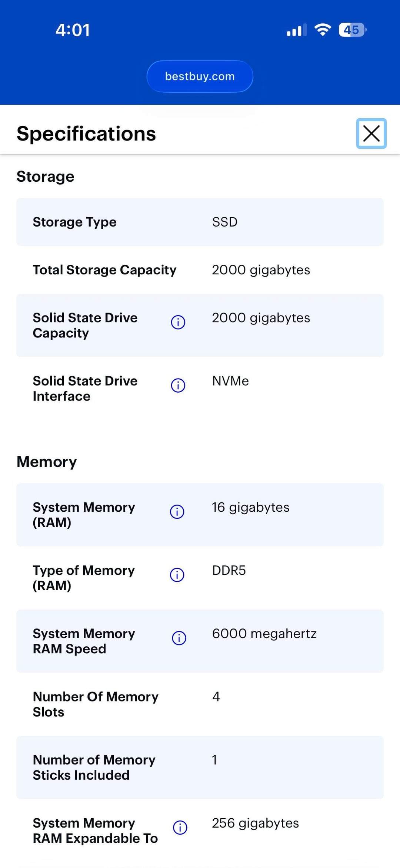
Task: Select Number of Memory Sticks Included label
Action: 94,767
